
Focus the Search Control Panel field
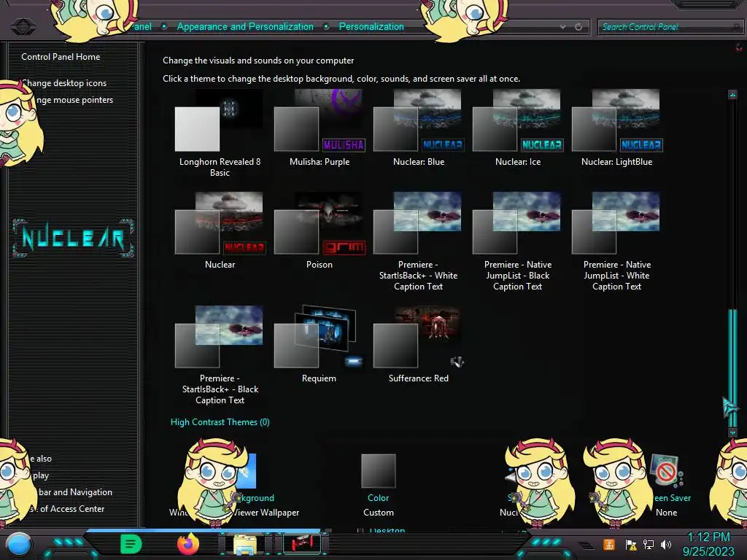click(x=669, y=27)
